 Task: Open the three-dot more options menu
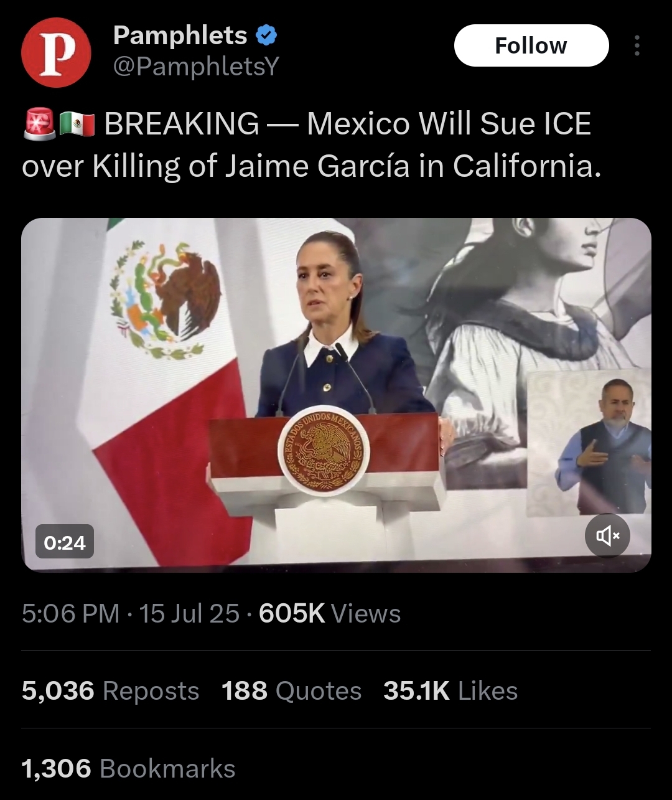click(x=637, y=45)
